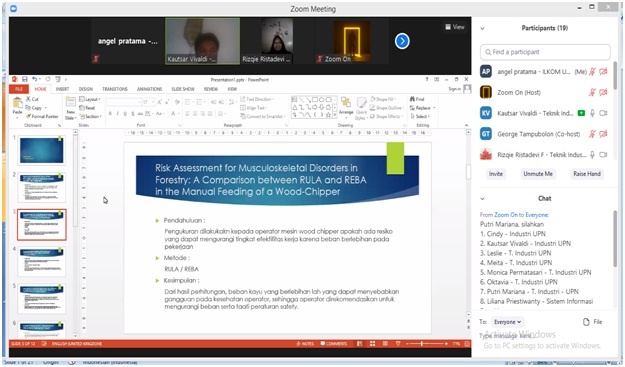Image resolution: width=625 pixels, height=367 pixels.
Task: Open the INSERT ribbon tab
Action: [62, 89]
